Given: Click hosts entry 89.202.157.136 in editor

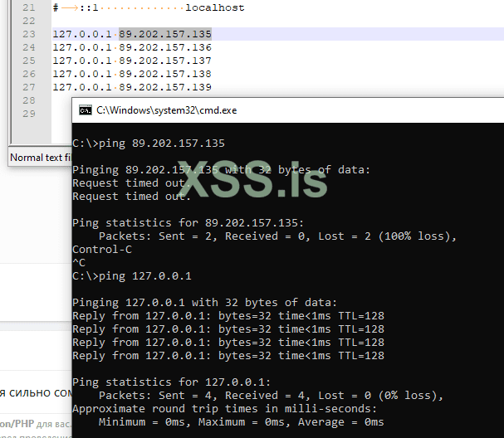Looking at the screenshot, I should 165,47.
